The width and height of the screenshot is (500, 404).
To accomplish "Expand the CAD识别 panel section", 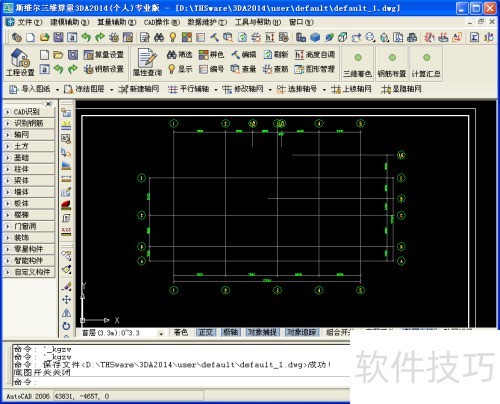I will pos(29,112).
